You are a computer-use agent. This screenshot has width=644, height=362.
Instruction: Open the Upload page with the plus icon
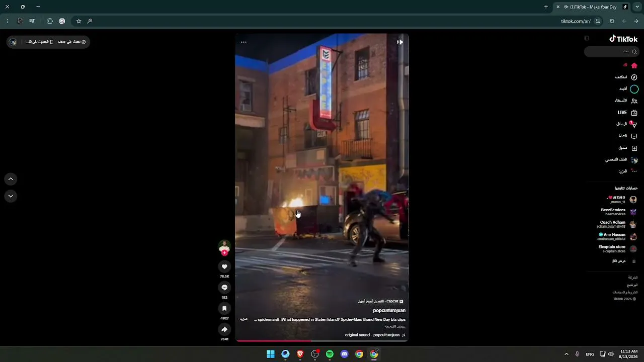pos(628,148)
